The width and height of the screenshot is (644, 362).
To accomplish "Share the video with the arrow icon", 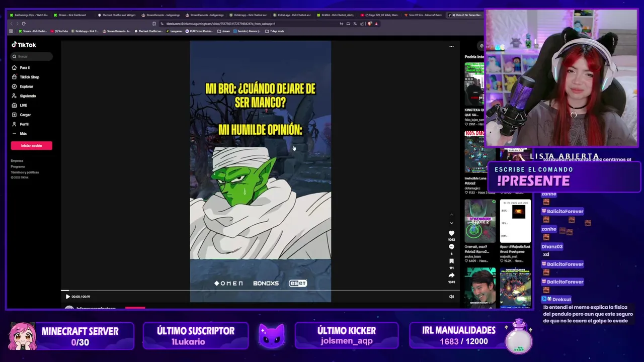I will click(451, 275).
